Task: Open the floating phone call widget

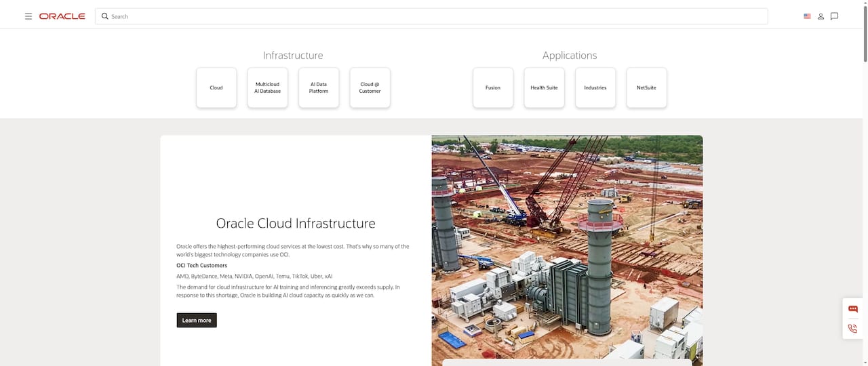Action: click(x=853, y=329)
